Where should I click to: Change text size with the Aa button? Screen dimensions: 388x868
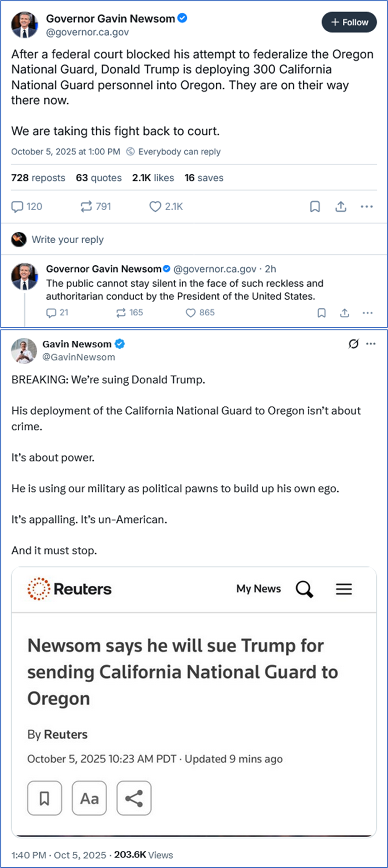(x=89, y=798)
